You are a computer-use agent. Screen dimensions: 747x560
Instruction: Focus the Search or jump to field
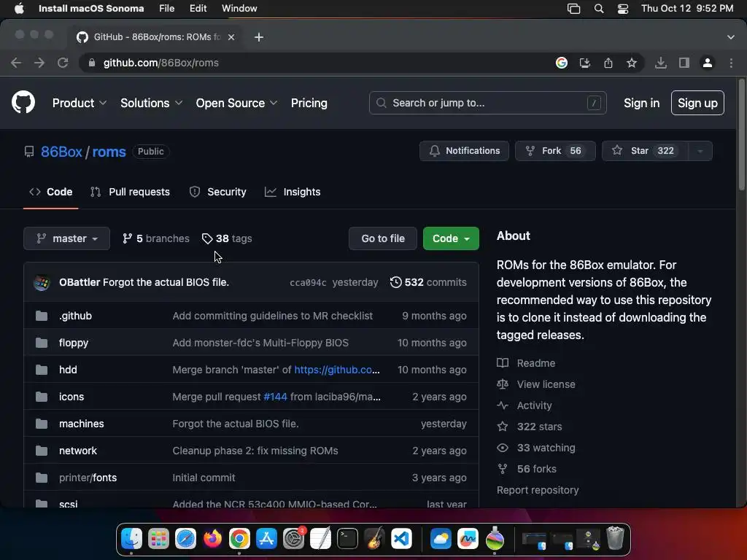(487, 103)
